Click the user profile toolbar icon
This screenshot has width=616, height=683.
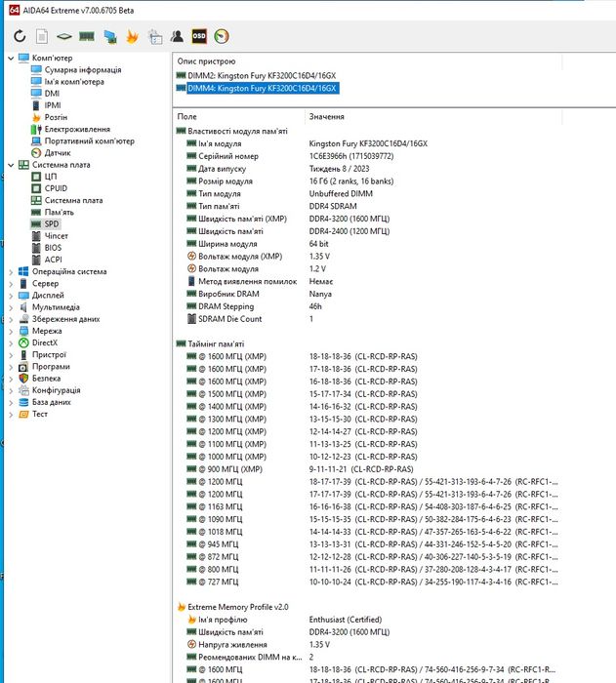click(x=177, y=36)
